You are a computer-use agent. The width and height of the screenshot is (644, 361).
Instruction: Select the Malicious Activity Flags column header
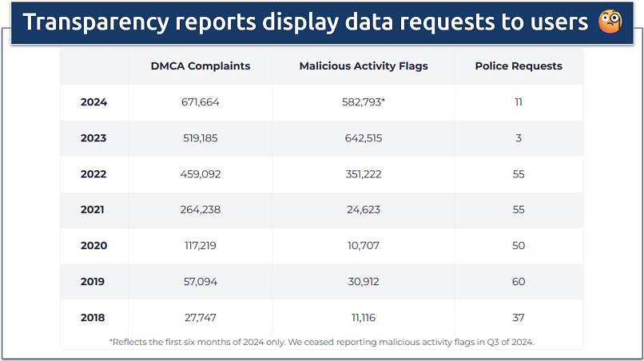click(x=363, y=66)
